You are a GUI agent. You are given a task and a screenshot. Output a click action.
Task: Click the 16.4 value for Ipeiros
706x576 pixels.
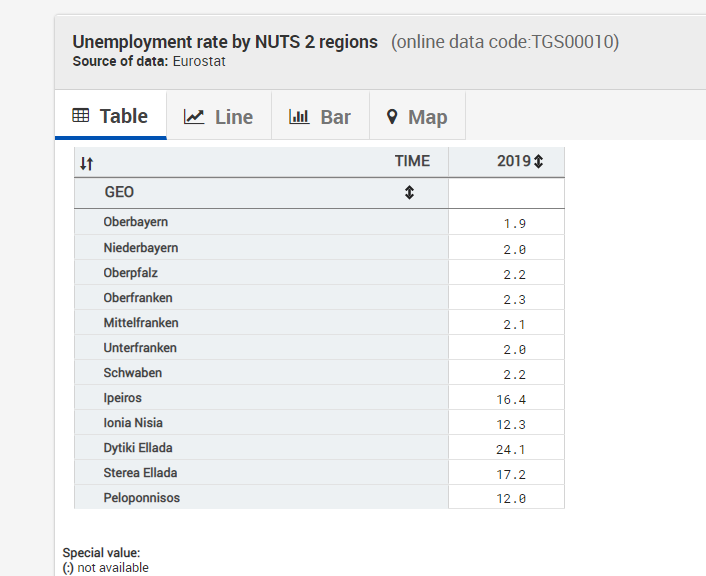point(511,400)
